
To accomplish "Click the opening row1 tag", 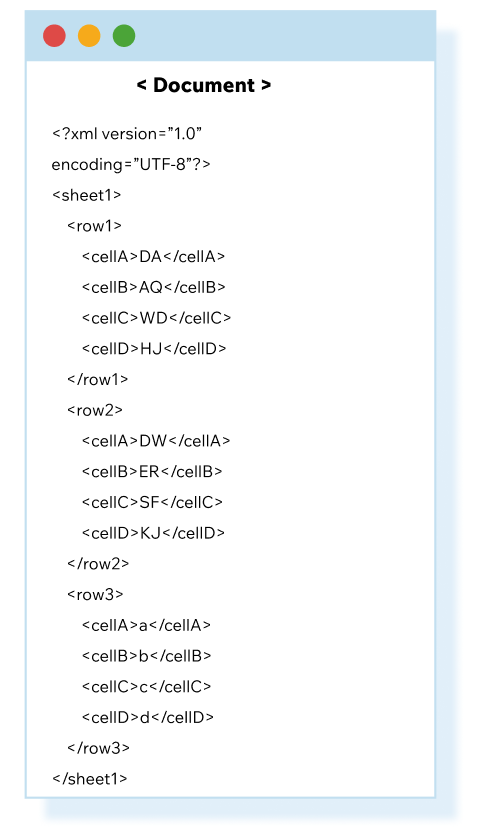I will [94, 226].
